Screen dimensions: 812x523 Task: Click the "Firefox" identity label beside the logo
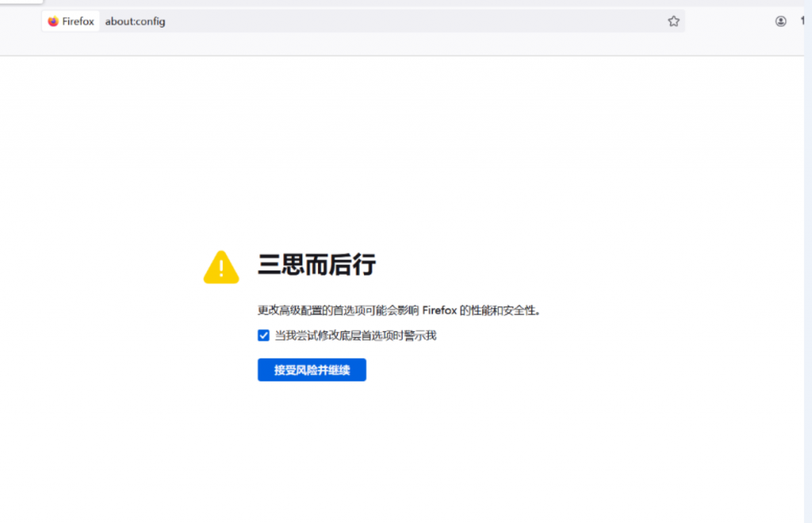point(78,21)
